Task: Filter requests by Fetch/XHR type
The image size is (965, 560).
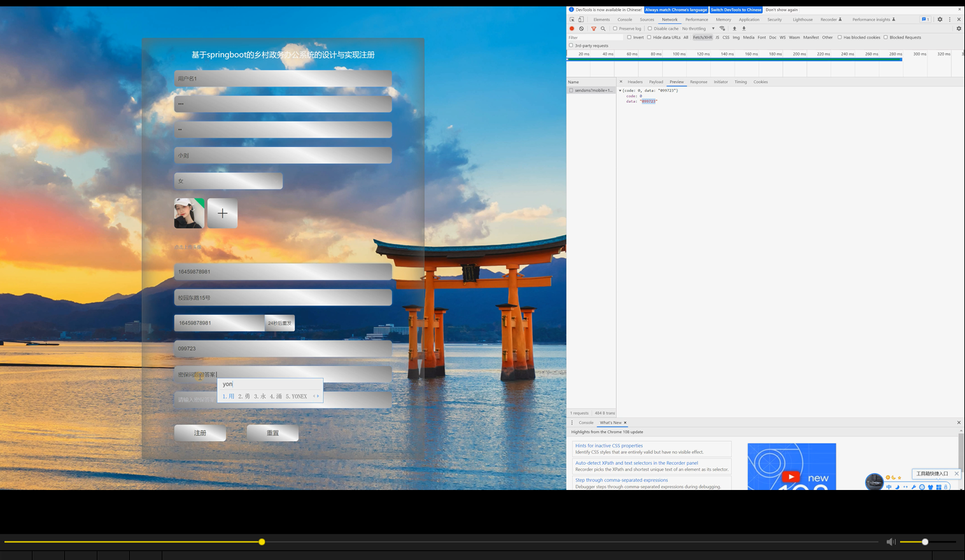Action: point(703,37)
